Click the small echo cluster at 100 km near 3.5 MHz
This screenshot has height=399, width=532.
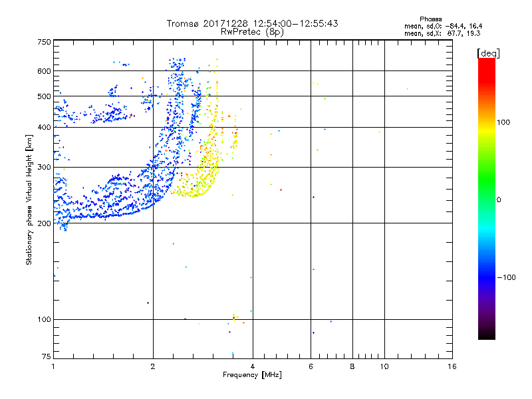pos(234,318)
